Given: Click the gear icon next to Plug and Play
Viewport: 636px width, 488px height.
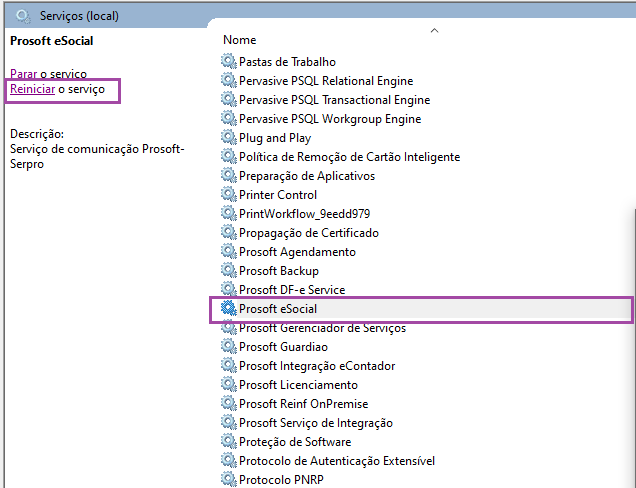Looking at the screenshot, I should click(x=229, y=138).
